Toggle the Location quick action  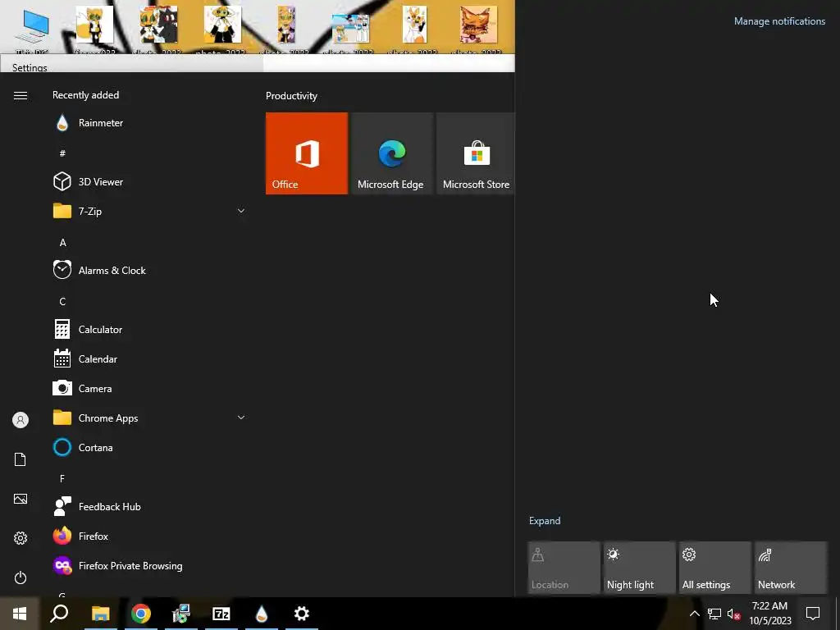[x=564, y=568]
